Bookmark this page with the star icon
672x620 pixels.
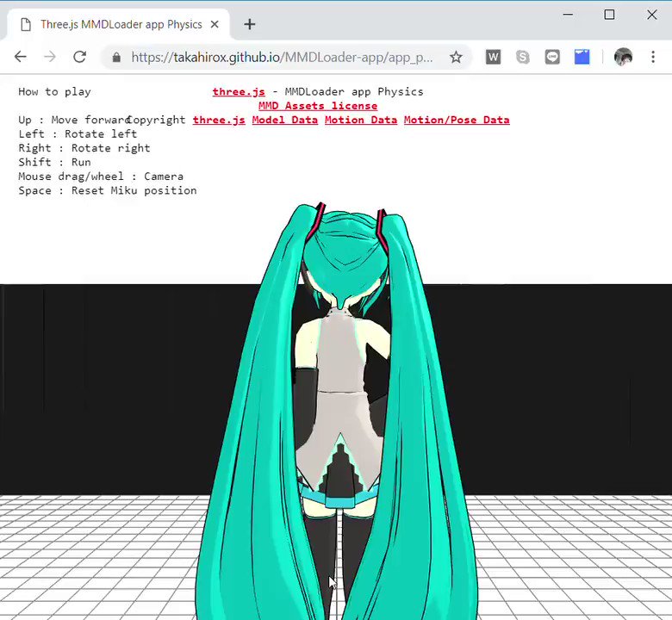tap(456, 57)
